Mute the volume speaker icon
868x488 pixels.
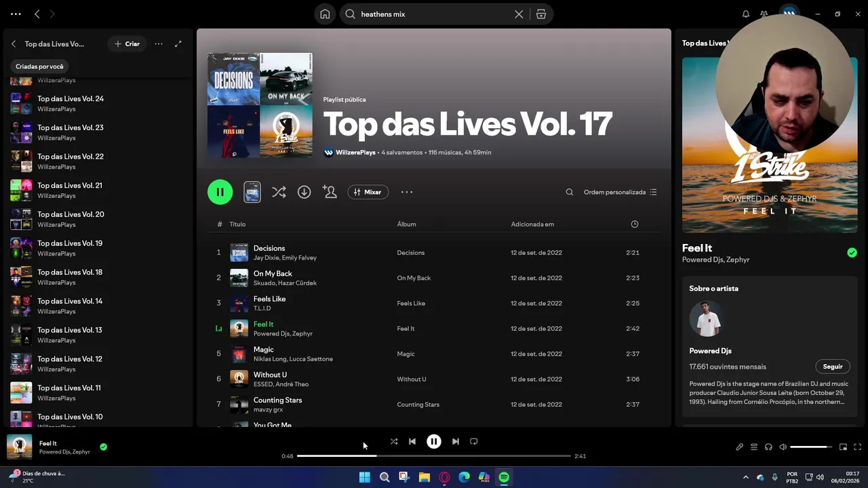pyautogui.click(x=783, y=447)
